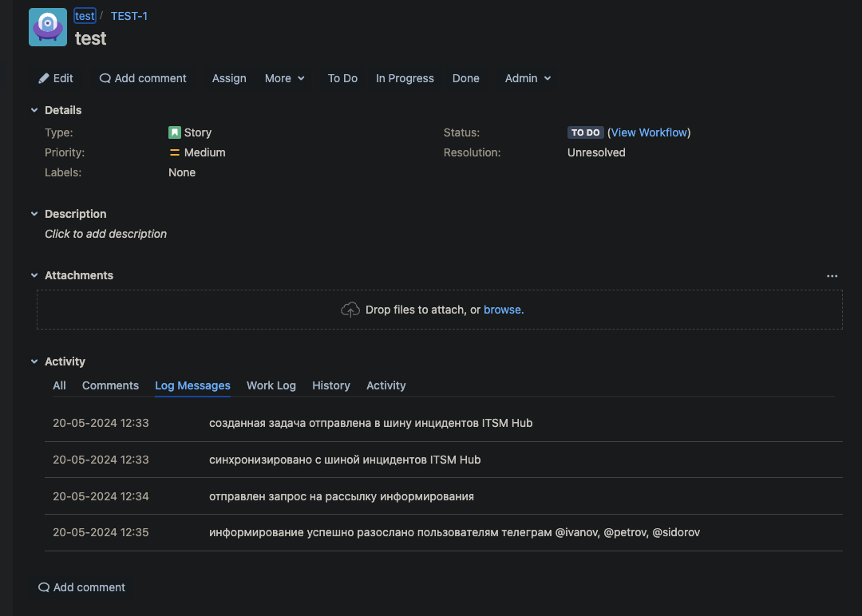
Task: Collapse the Attachments section
Action: 34,275
